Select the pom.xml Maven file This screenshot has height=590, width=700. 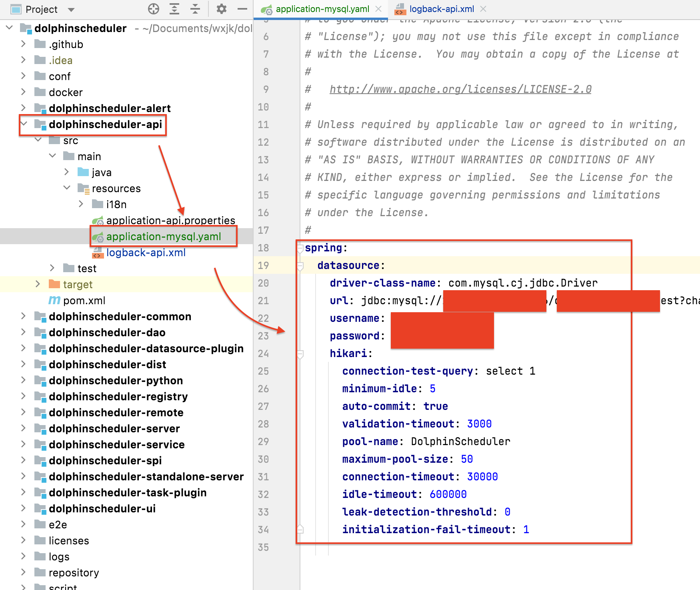click(x=84, y=301)
